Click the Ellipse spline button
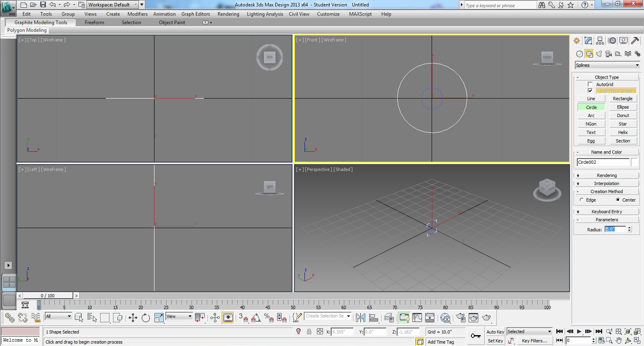Image resolution: width=644 pixels, height=346 pixels. point(623,107)
